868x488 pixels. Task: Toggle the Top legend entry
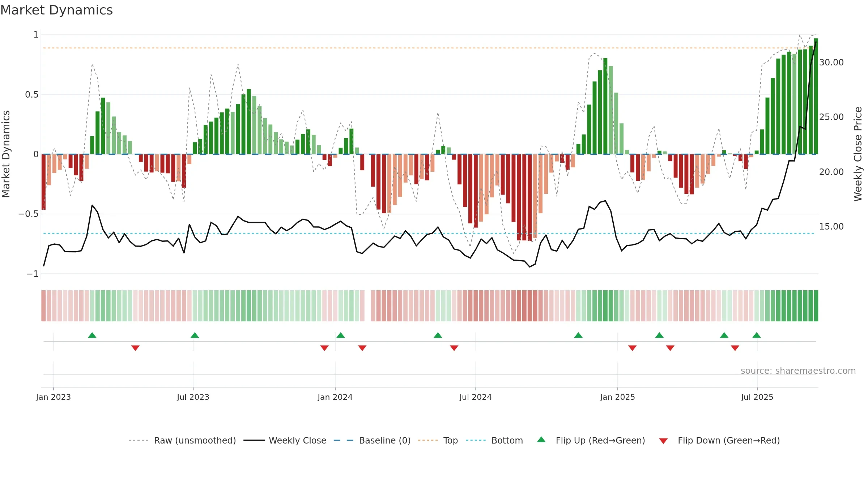coord(438,440)
